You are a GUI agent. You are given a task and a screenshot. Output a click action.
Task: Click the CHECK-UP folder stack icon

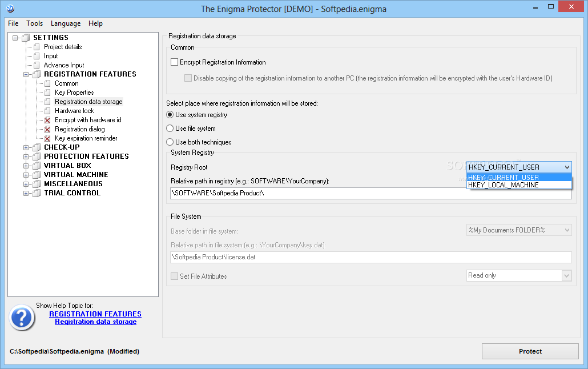pyautogui.click(x=37, y=147)
